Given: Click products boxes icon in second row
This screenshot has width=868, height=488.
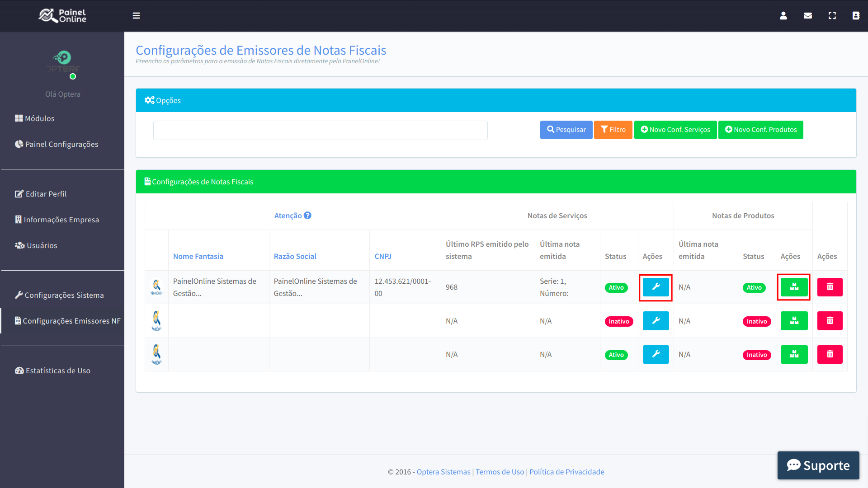Looking at the screenshot, I should [x=794, y=321].
